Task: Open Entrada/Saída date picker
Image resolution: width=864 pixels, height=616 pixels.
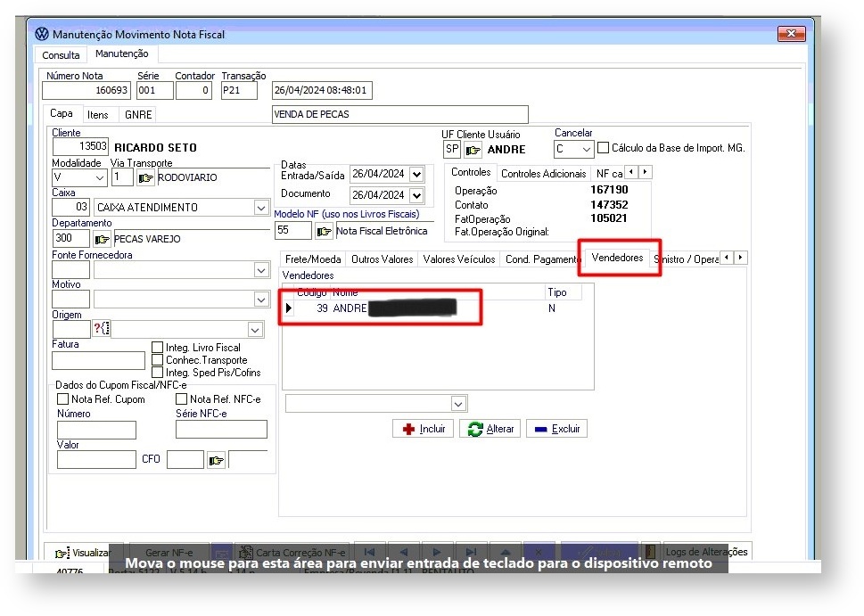Action: [x=417, y=175]
